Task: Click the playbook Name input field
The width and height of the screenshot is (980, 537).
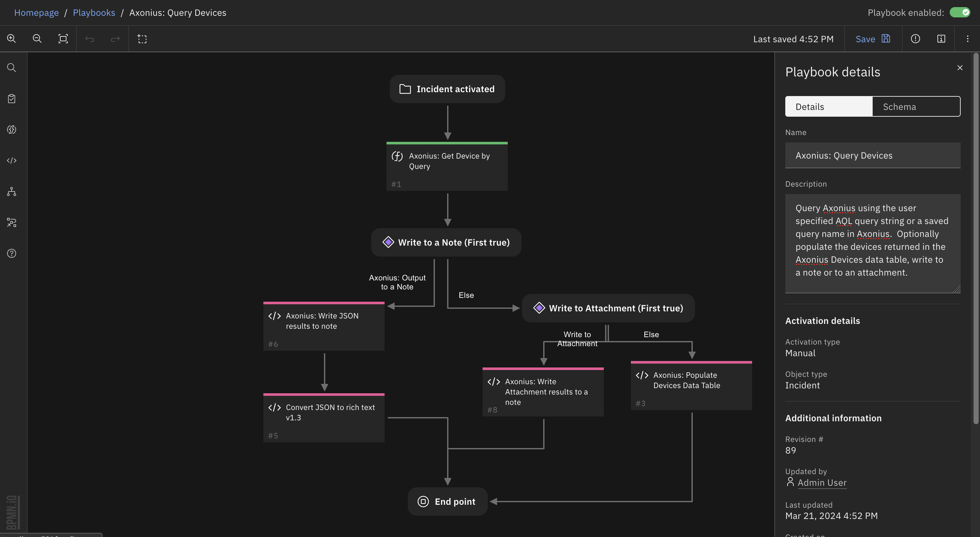Action: coord(873,155)
